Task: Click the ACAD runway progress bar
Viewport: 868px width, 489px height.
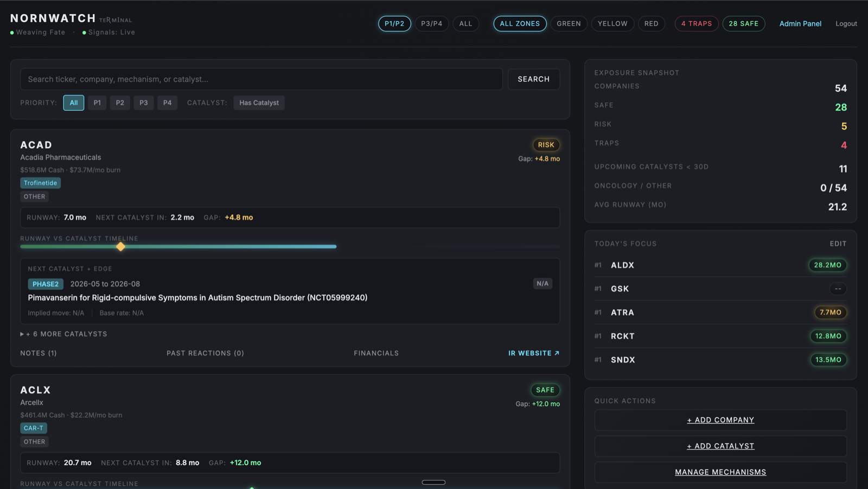Action: (178, 246)
